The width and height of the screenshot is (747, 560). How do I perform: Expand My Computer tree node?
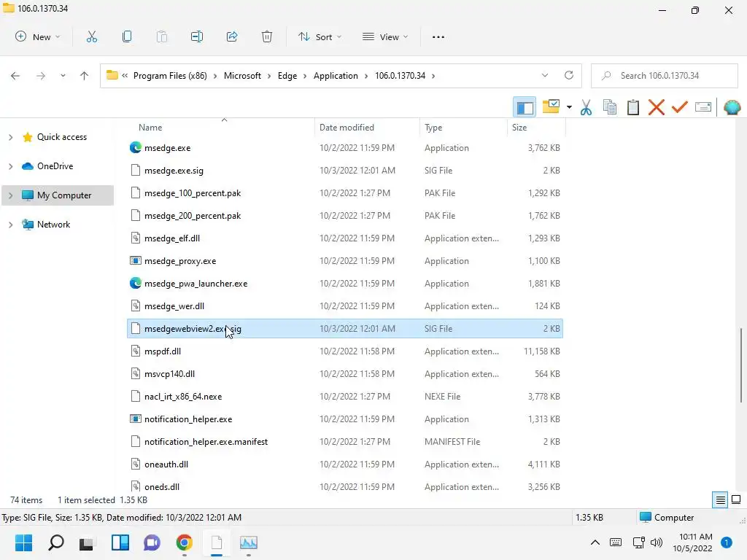(x=10, y=195)
